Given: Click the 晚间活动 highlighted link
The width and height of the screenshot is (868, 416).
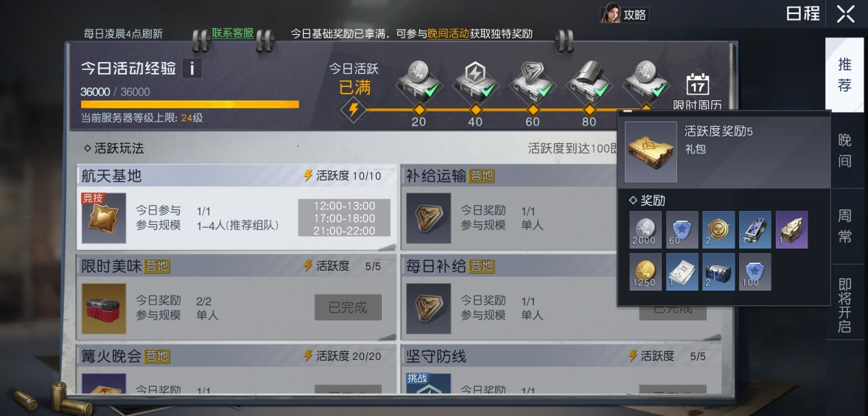Looking at the screenshot, I should click(x=449, y=34).
